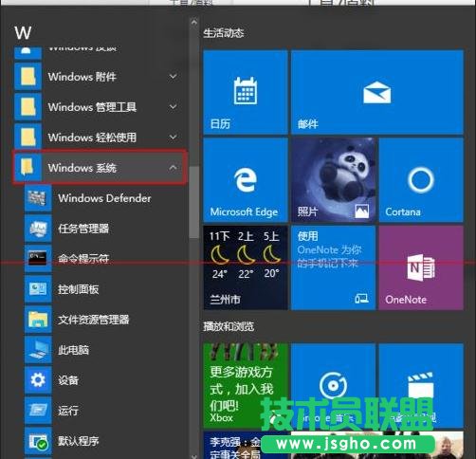The width and height of the screenshot is (476, 459).
Task: Select the 运行 label
Action: tap(68, 411)
